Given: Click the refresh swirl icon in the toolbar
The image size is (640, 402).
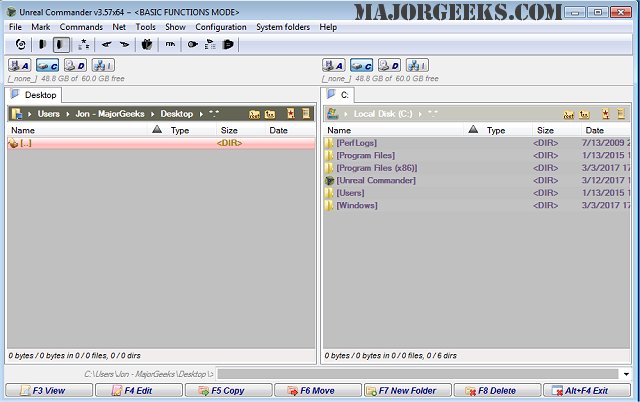Looking at the screenshot, I should [19, 45].
